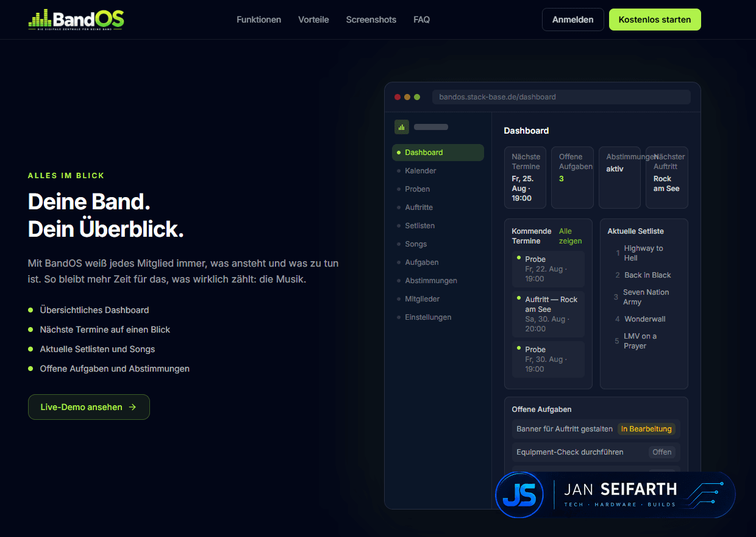Click bullet text Übersichtliches Dashboard
The width and height of the screenshot is (756, 537).
[x=94, y=310]
